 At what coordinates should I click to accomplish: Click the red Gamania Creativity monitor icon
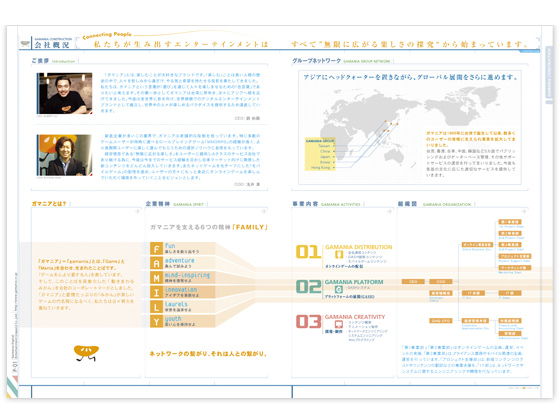(x=339, y=324)
